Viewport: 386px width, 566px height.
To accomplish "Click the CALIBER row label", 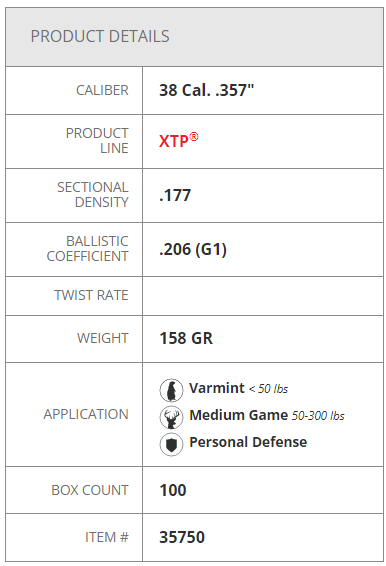I will coord(102,90).
